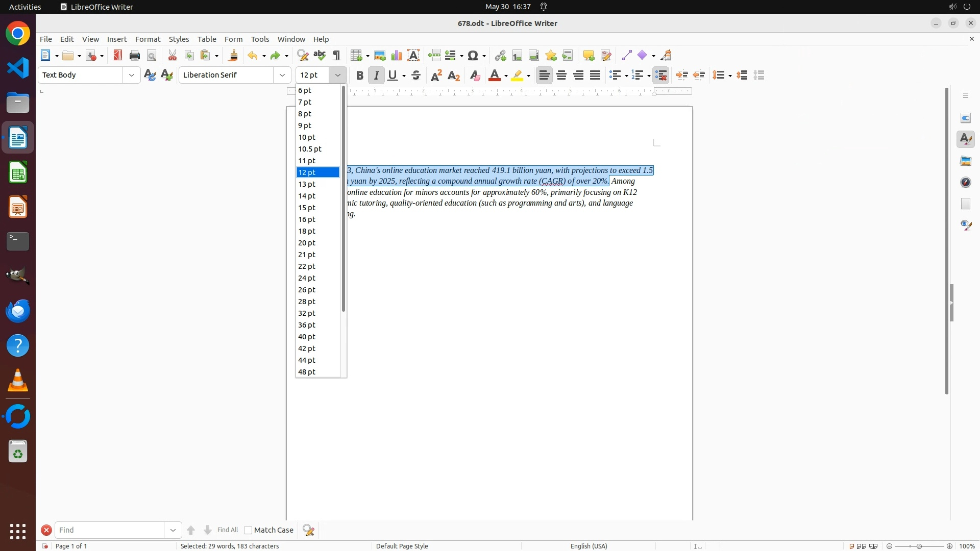Screen dimensions: 980x551
Task: Close the Find toolbar
Action: pyautogui.click(x=46, y=530)
